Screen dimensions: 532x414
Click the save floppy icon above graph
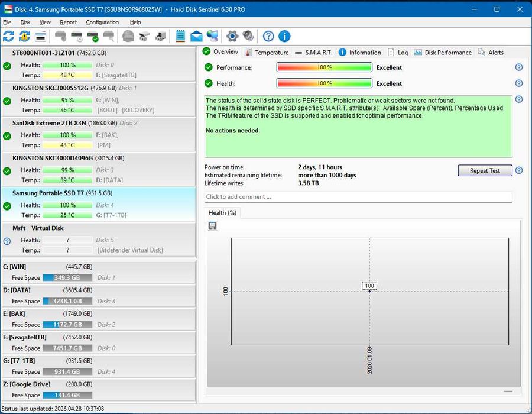[x=212, y=226]
